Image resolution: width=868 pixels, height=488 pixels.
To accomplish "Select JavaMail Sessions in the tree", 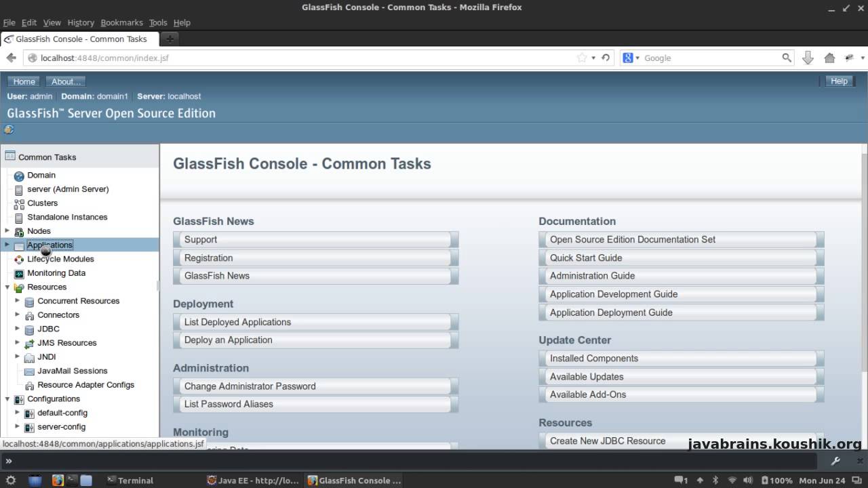I will click(x=72, y=371).
